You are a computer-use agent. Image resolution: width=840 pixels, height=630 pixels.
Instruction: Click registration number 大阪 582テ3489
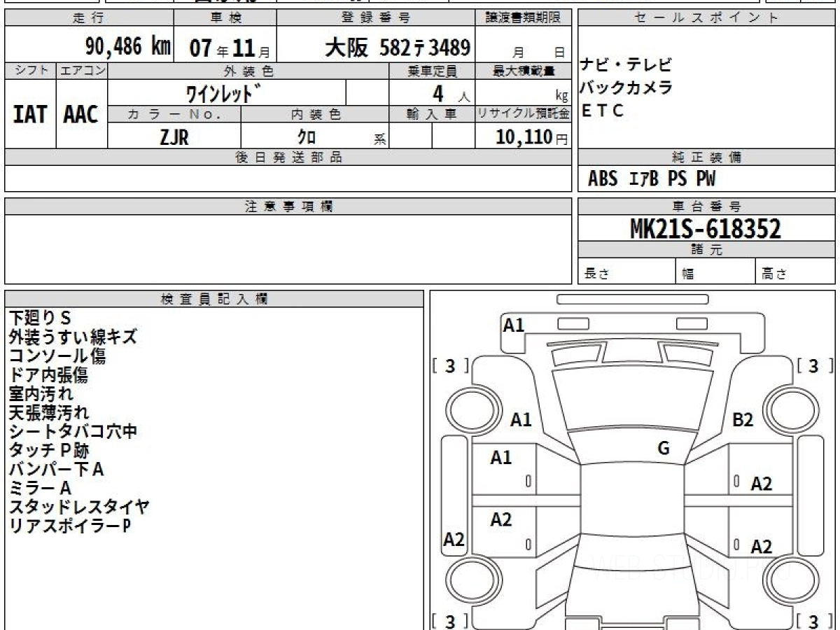tap(397, 48)
